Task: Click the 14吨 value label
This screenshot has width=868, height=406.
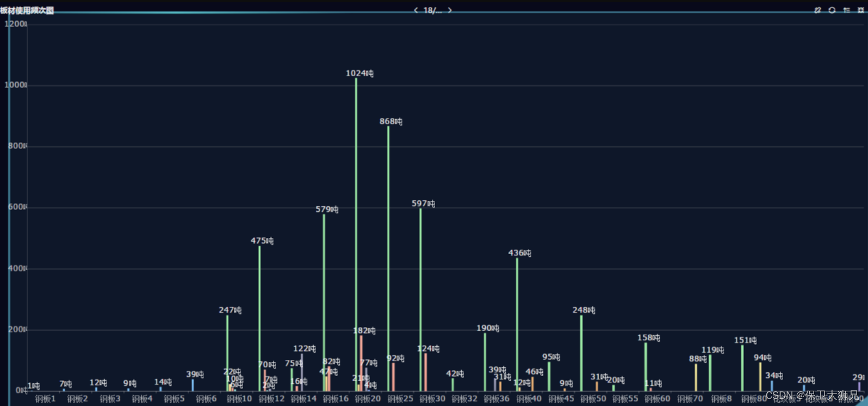Action: coord(163,382)
